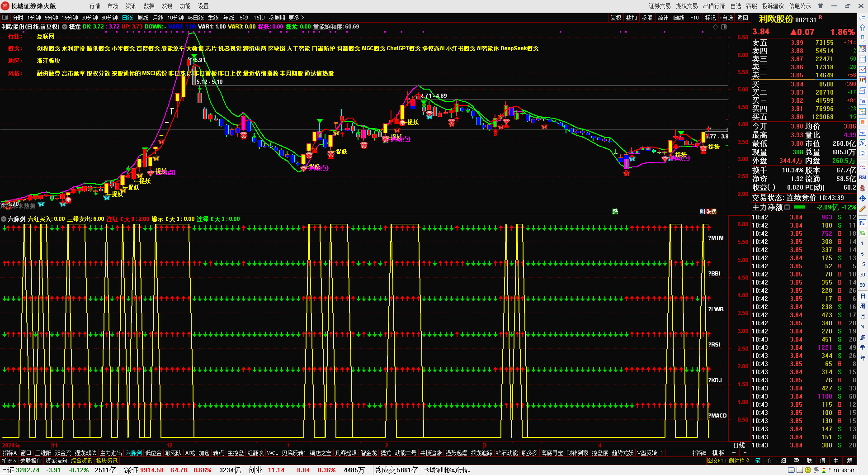
Task: Click the green refresh sidebar icon
Action: coord(863,233)
